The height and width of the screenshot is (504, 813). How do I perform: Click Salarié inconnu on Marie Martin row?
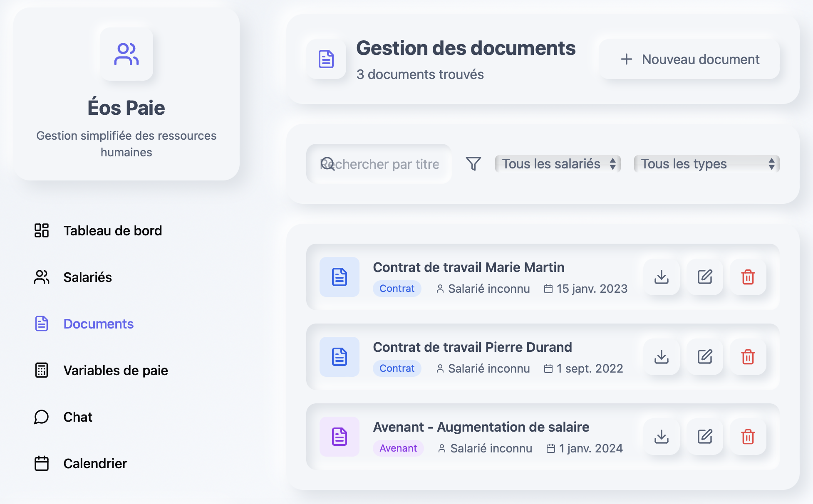click(489, 289)
